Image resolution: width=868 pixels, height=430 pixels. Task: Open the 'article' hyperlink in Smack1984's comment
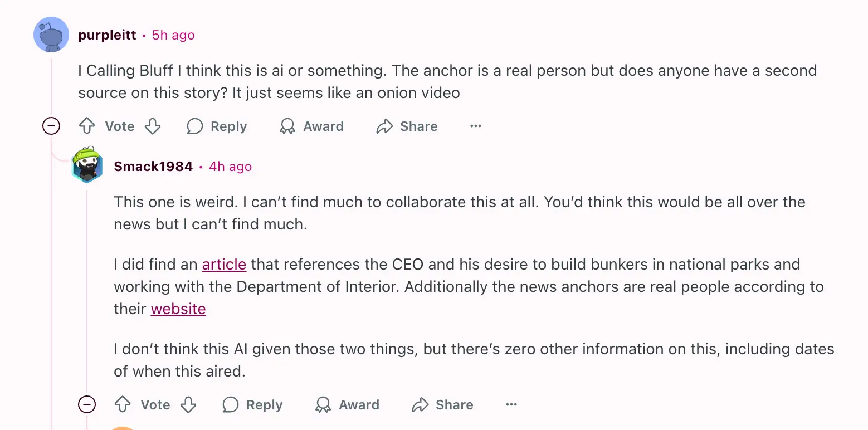[x=224, y=264]
